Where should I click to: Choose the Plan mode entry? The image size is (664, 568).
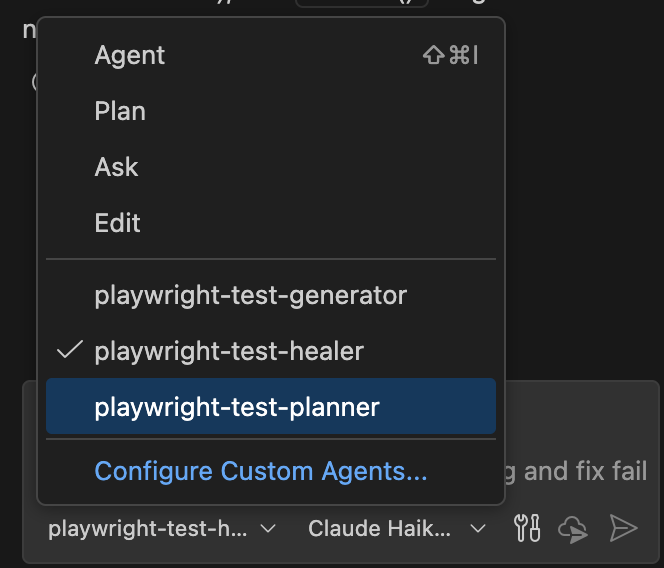(x=120, y=111)
